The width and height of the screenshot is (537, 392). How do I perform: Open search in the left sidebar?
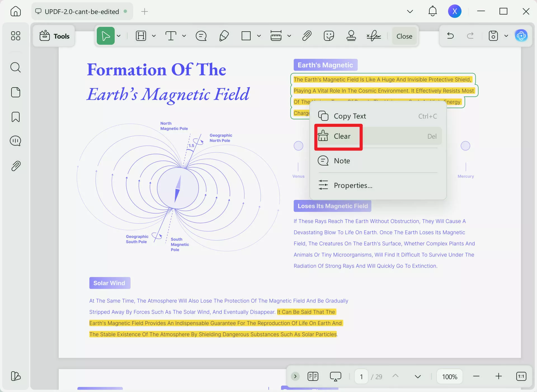click(x=16, y=67)
